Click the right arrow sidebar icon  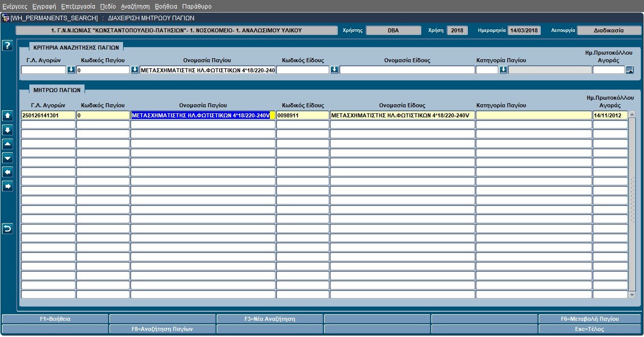tap(7, 186)
